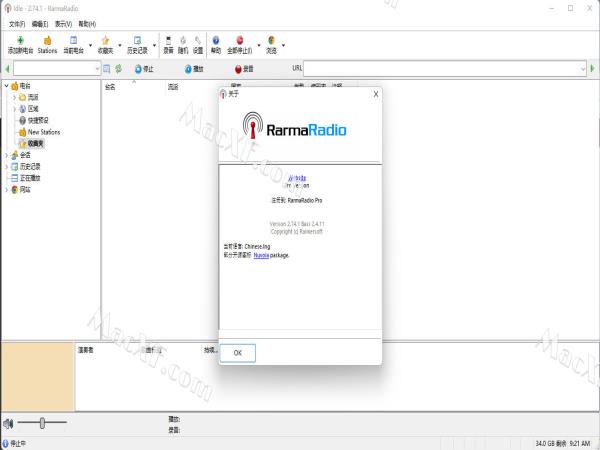Click the 9:21 AM clock in status bar
The width and height of the screenshot is (600, 450).
click(580, 443)
